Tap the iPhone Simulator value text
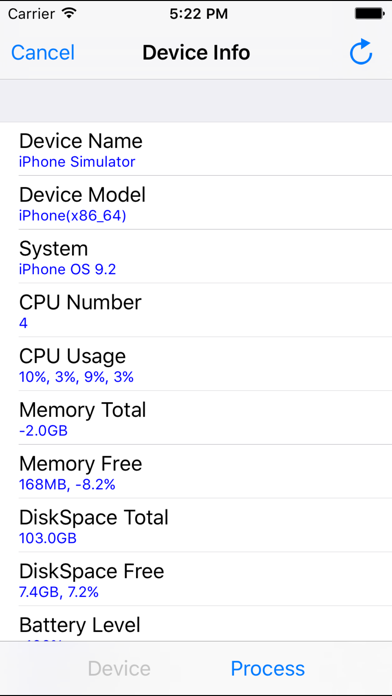Screen dimensions: 392x696 pyautogui.click(x=77, y=162)
